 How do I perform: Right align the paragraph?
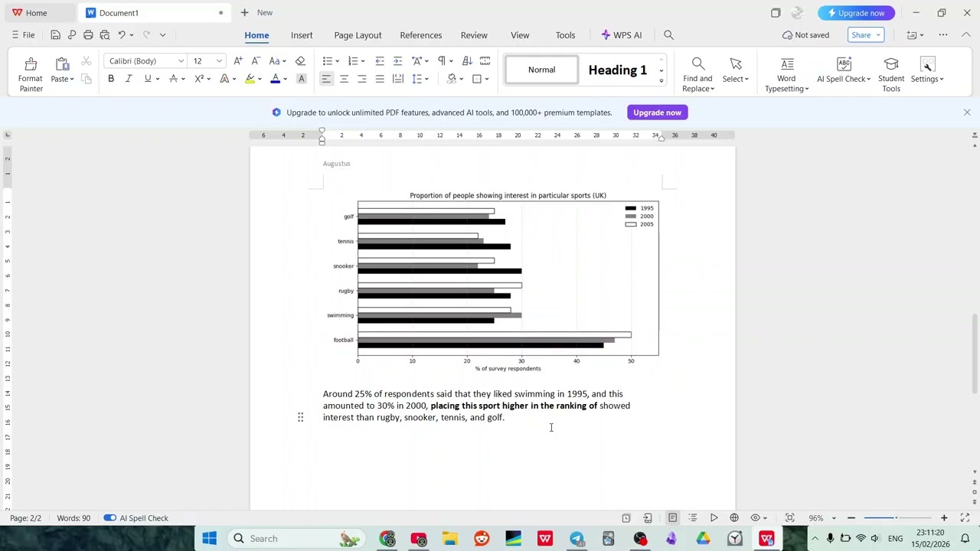click(362, 79)
